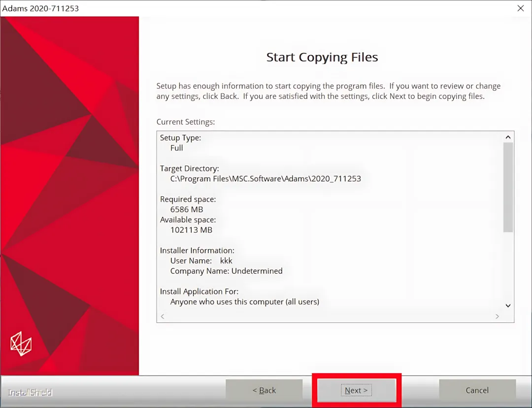
Task: Click the 'Available space:' label
Action: pos(188,220)
